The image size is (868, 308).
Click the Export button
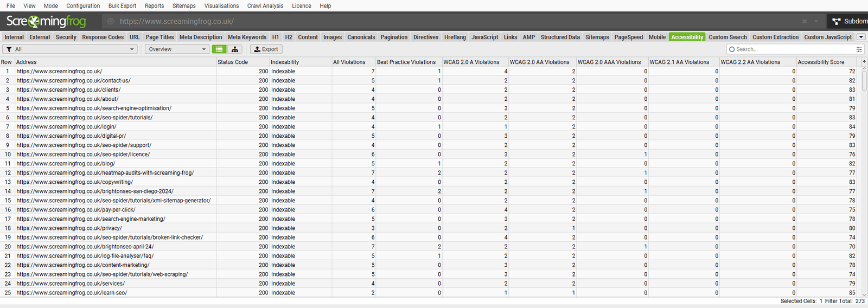pyautogui.click(x=266, y=49)
